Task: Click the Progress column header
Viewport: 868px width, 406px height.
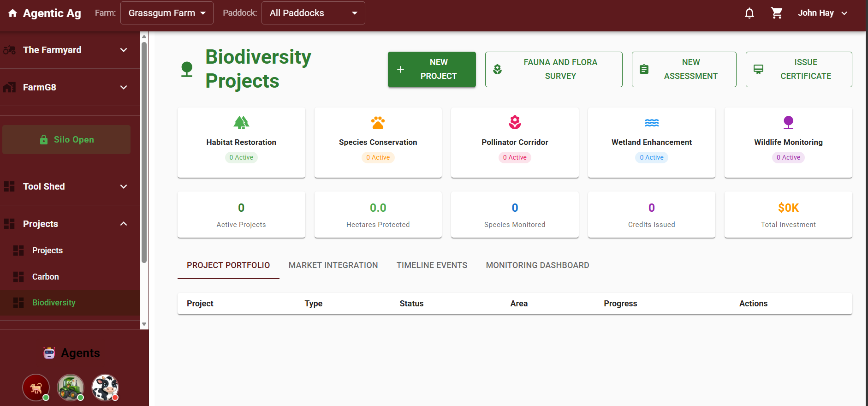Action: (620, 304)
